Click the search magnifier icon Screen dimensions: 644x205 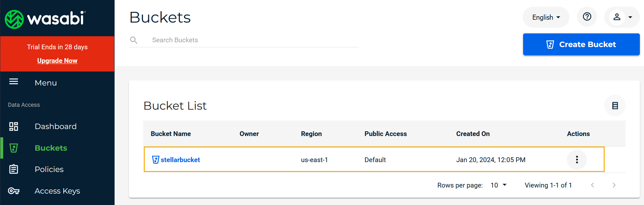click(x=134, y=40)
